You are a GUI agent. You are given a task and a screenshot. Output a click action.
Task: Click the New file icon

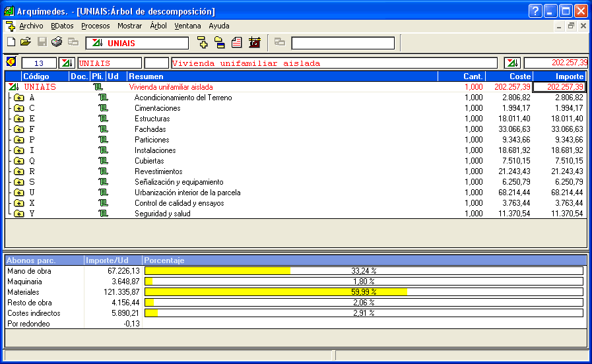tap(11, 42)
